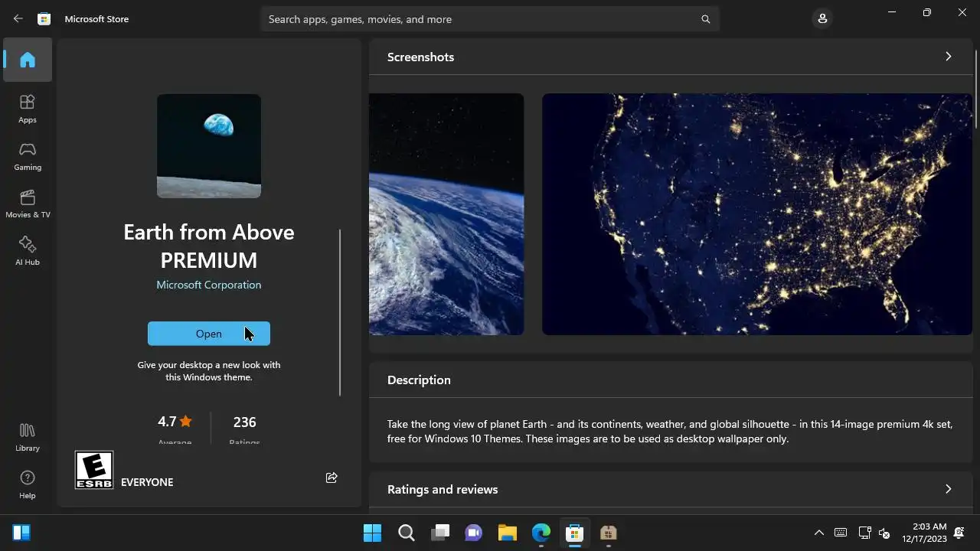This screenshot has height=551, width=980.
Task: Click the share icon for this app
Action: (332, 478)
